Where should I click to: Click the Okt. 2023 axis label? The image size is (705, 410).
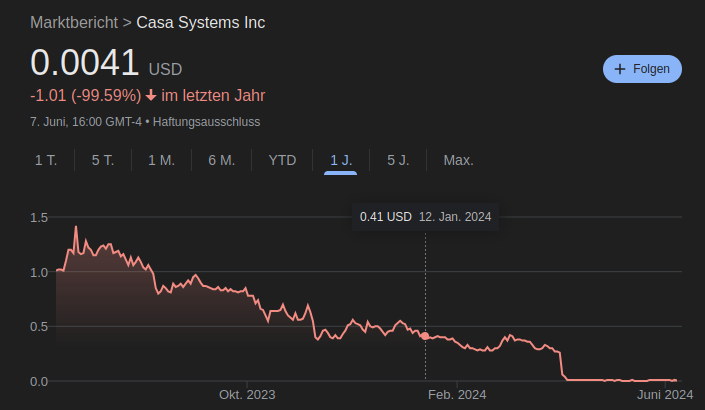pos(247,395)
